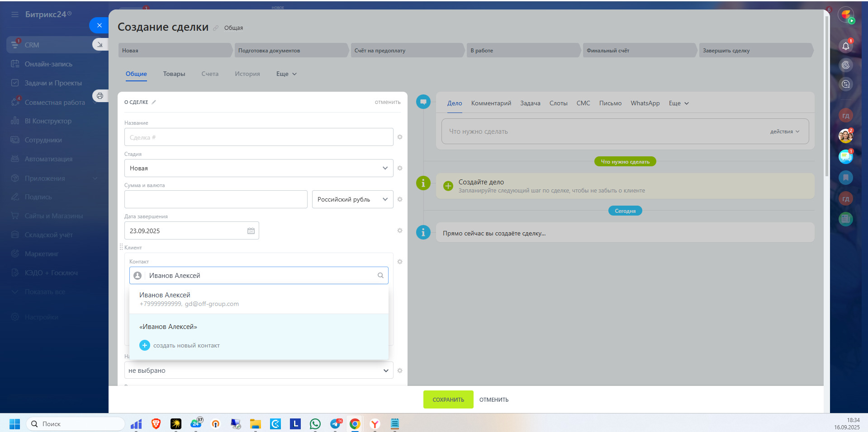868x432 pixels.
Task: Switch to the Товары tab
Action: [174, 74]
